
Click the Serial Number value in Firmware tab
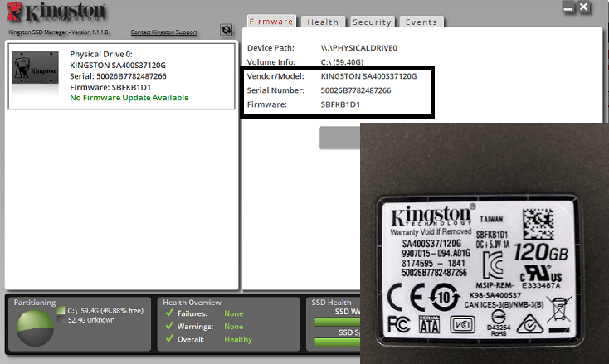(356, 90)
